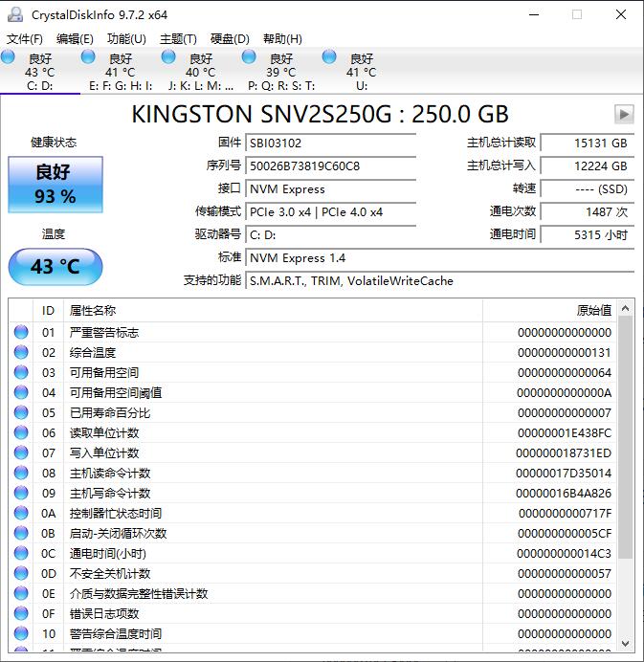Viewport: 644px width, 662px height.
Task: Click the standard field NVM Express 1.4
Action: pos(439,257)
